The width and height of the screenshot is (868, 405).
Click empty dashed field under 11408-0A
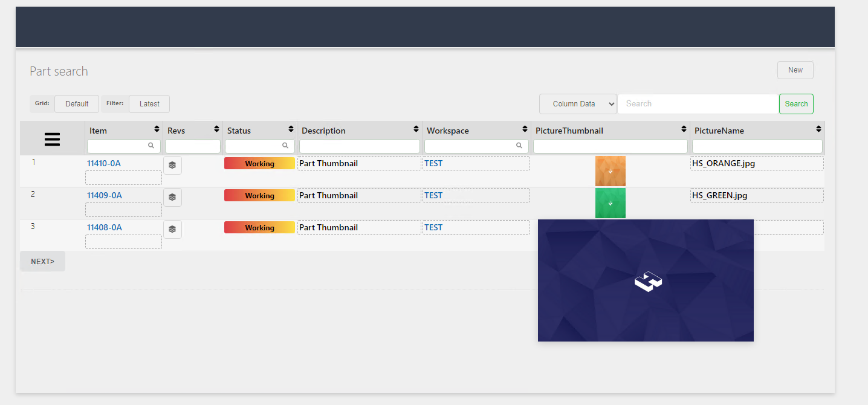tap(123, 242)
